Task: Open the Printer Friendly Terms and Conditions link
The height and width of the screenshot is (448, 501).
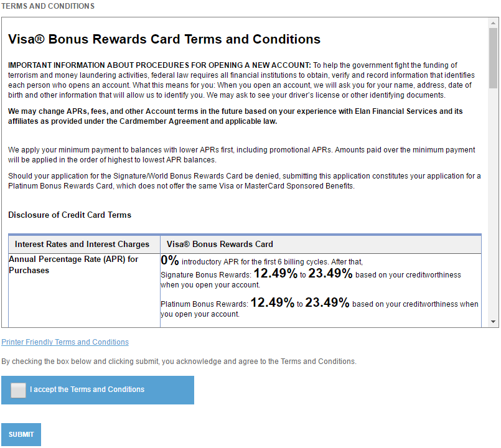Action: 65,342
